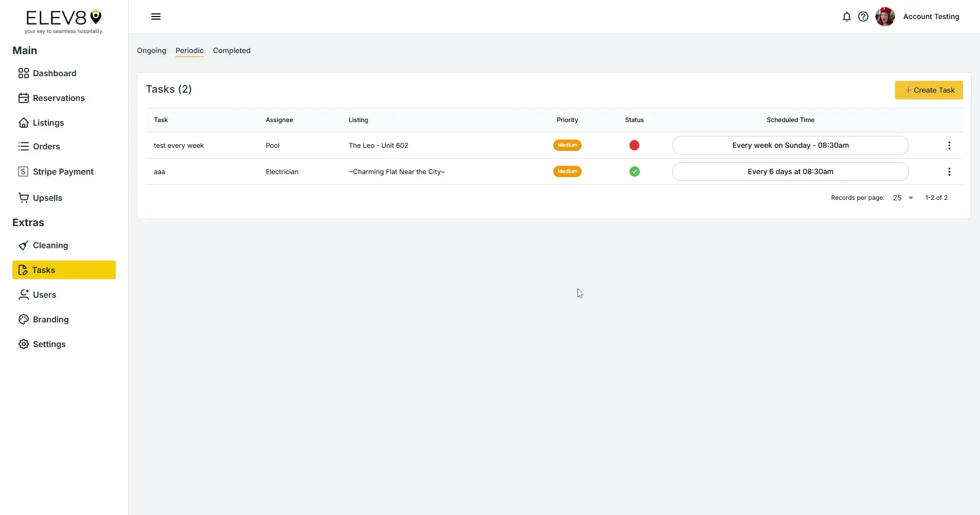Open the help menu
This screenshot has height=515, width=980.
(x=863, y=16)
